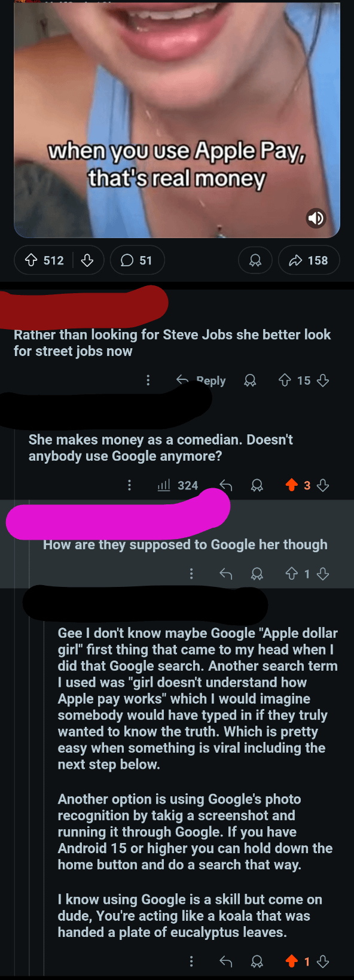The image size is (354, 980).
Task: Share the post showing 158 shares
Action: pyautogui.click(x=309, y=260)
